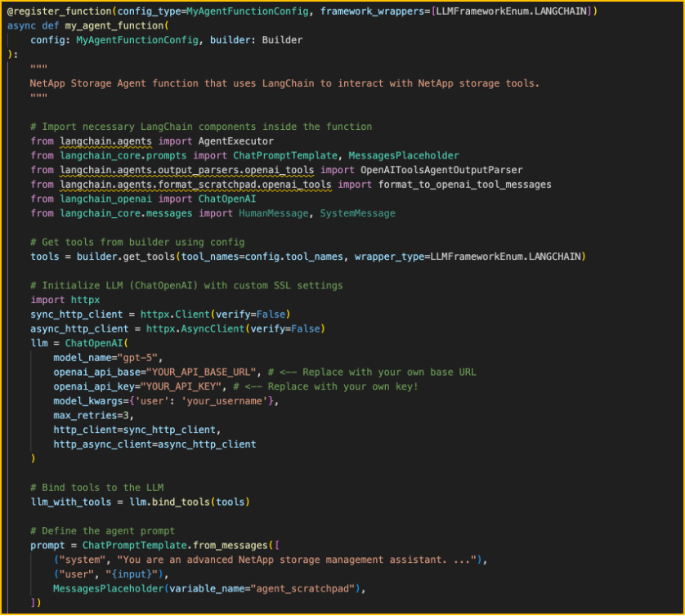Click the OpenAIToolsAgentOutputParser import
The height and width of the screenshot is (616, 685).
(441, 170)
